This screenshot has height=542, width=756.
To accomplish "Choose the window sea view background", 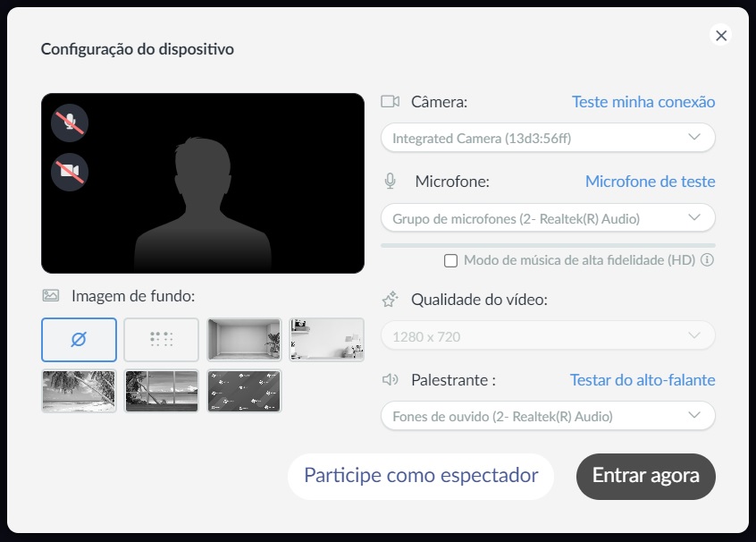I will tap(161, 391).
